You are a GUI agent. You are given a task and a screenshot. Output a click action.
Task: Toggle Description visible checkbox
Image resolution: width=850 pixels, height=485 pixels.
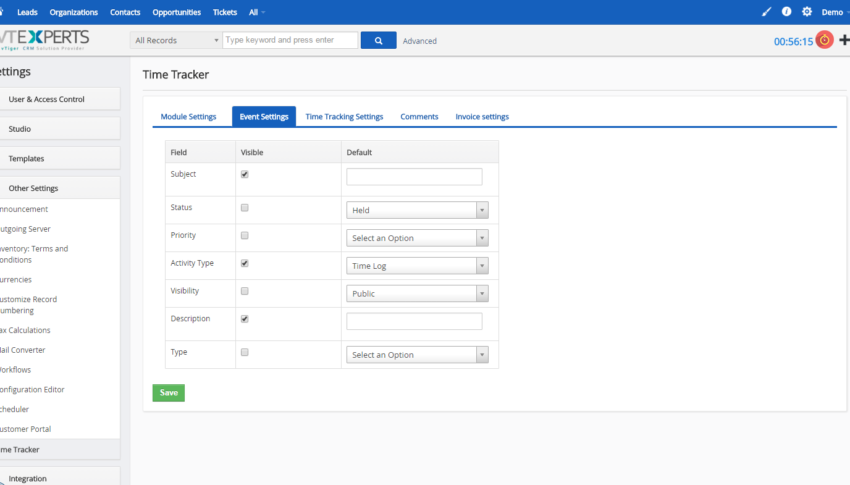[x=244, y=319]
